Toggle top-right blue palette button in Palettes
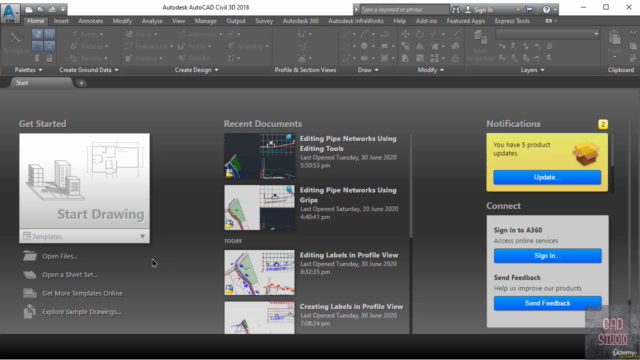 [x=49, y=34]
